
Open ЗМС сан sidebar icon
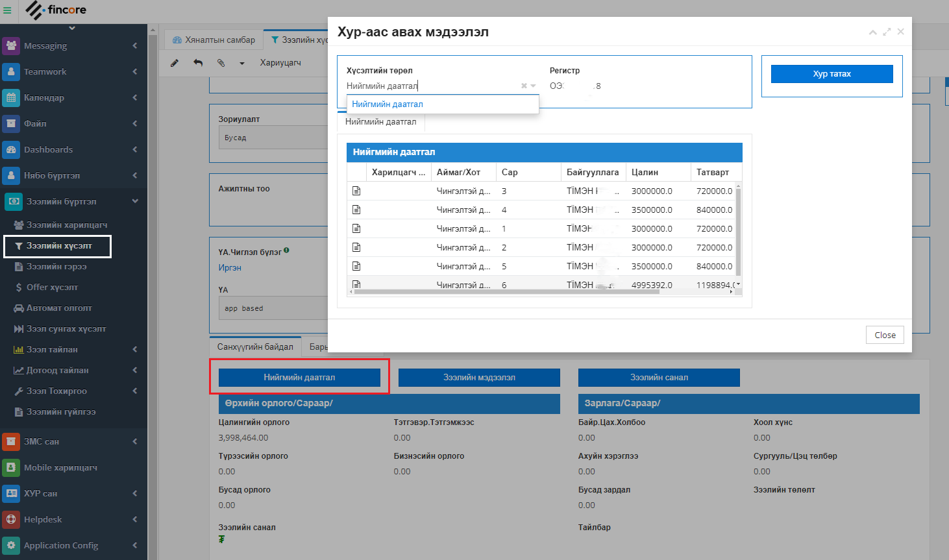click(11, 441)
